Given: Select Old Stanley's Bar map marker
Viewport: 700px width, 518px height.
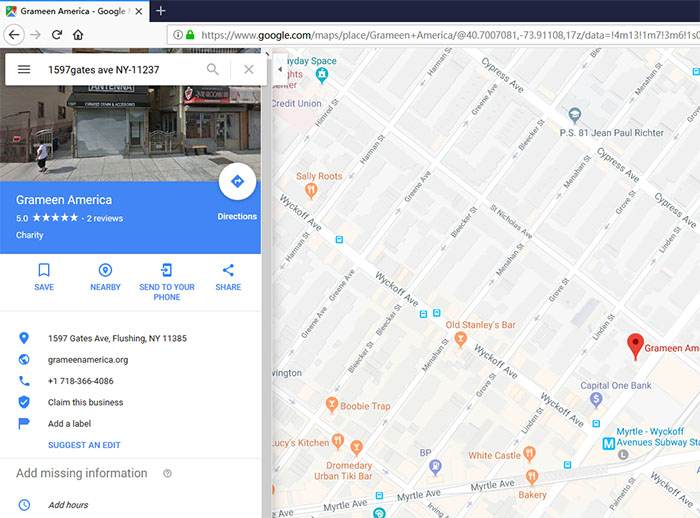Looking at the screenshot, I should 460,340.
